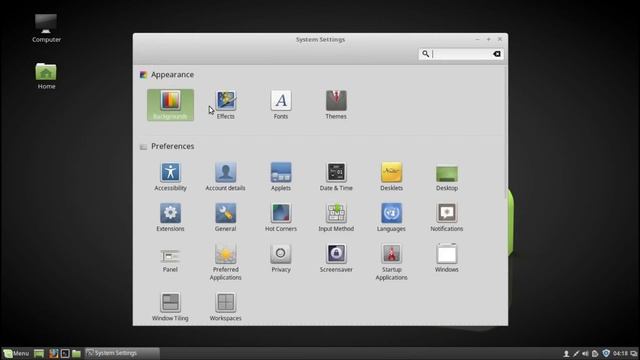Click the Preferences section heading

click(x=173, y=146)
